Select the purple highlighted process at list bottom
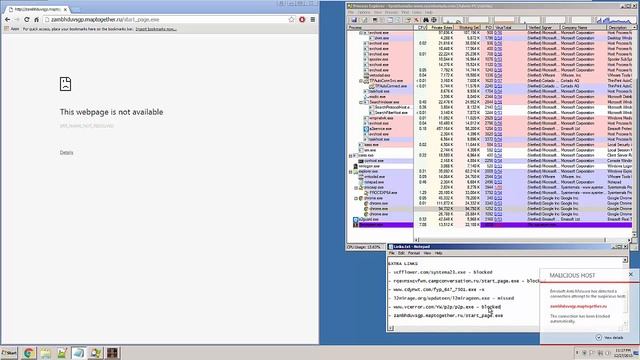Viewport: 640px width, 360px height. [490, 224]
